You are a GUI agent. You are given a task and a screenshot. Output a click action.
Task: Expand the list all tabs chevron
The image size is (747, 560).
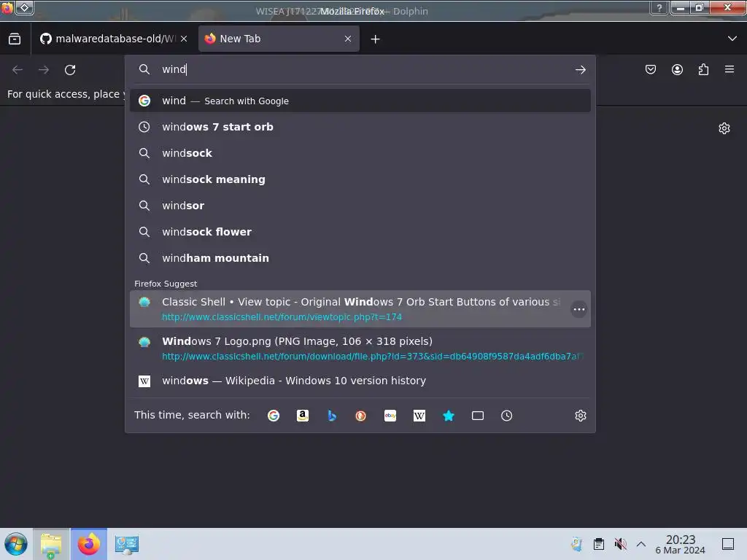732,39
